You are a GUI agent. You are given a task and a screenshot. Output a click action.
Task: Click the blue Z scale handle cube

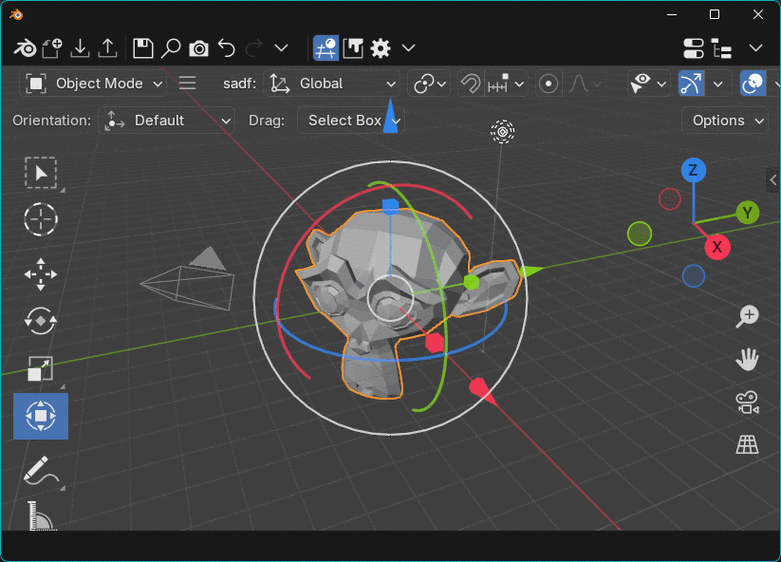pyautogui.click(x=390, y=206)
